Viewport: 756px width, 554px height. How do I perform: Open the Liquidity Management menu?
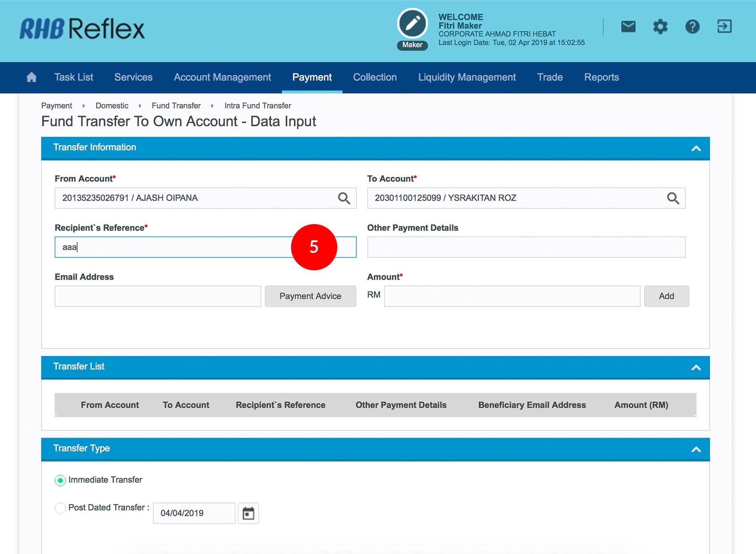[x=467, y=77]
